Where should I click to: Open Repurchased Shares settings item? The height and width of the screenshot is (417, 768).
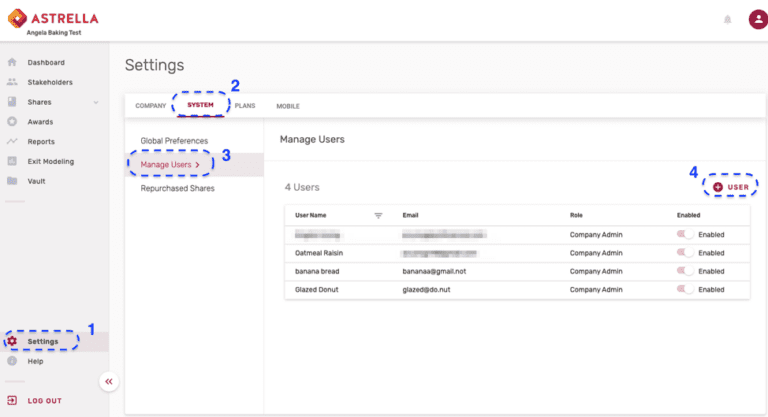(177, 188)
